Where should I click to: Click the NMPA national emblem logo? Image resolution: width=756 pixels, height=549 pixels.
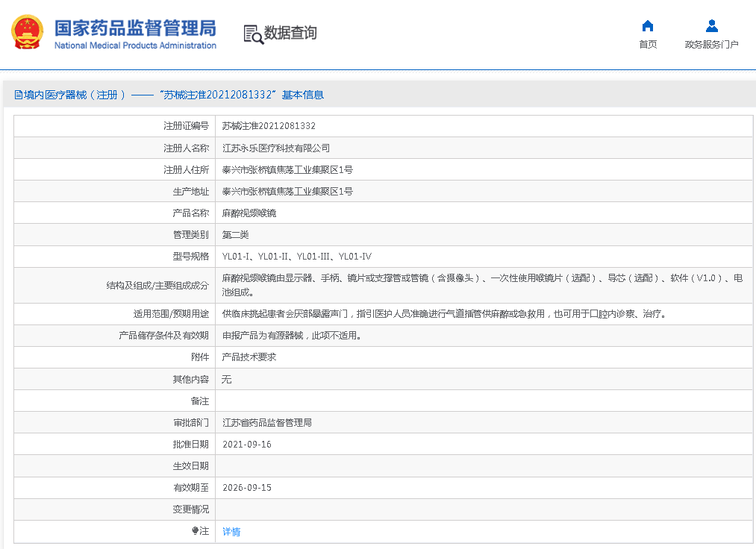click(27, 33)
